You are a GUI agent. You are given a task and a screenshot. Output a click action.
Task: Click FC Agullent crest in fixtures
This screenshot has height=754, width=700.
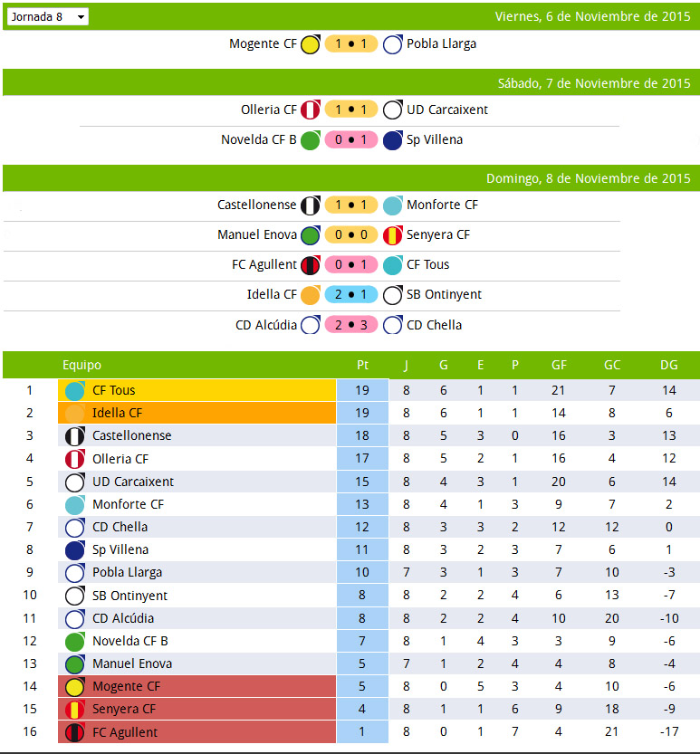(311, 265)
